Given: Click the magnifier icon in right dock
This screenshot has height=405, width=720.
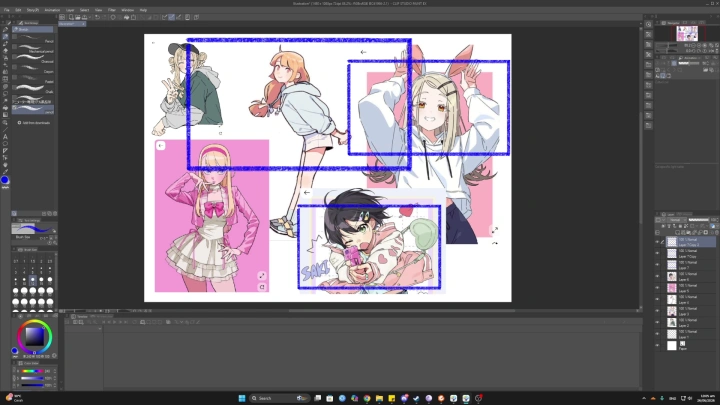Looking at the screenshot, I should click(648, 24).
